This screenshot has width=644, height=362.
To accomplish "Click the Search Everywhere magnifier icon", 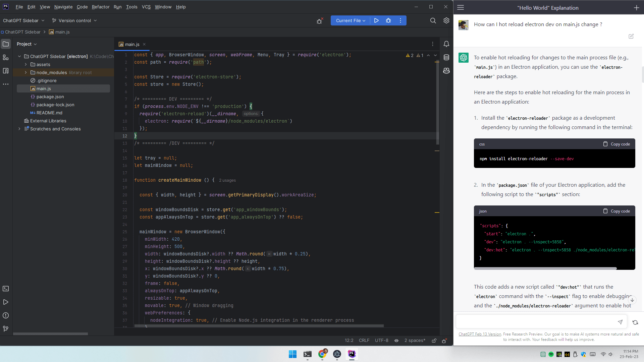I will coord(433,20).
